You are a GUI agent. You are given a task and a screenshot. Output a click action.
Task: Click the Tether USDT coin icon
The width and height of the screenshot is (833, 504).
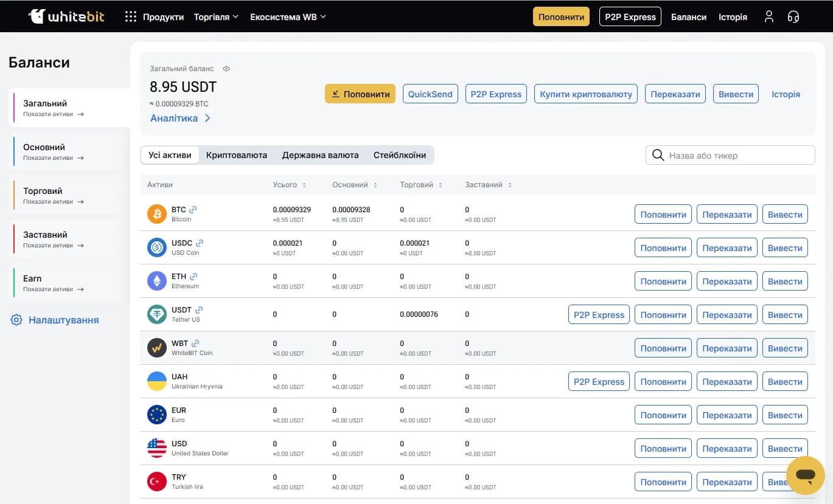(157, 314)
